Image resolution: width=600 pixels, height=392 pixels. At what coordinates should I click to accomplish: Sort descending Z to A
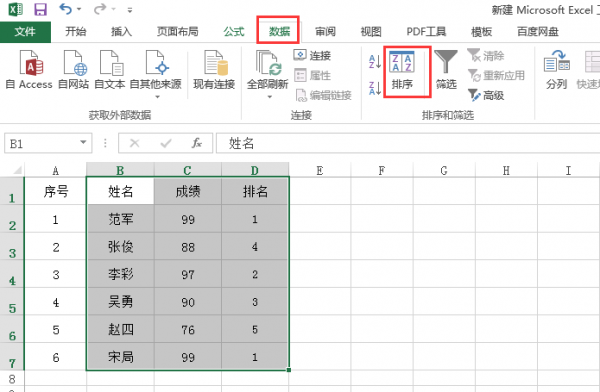pyautogui.click(x=375, y=88)
